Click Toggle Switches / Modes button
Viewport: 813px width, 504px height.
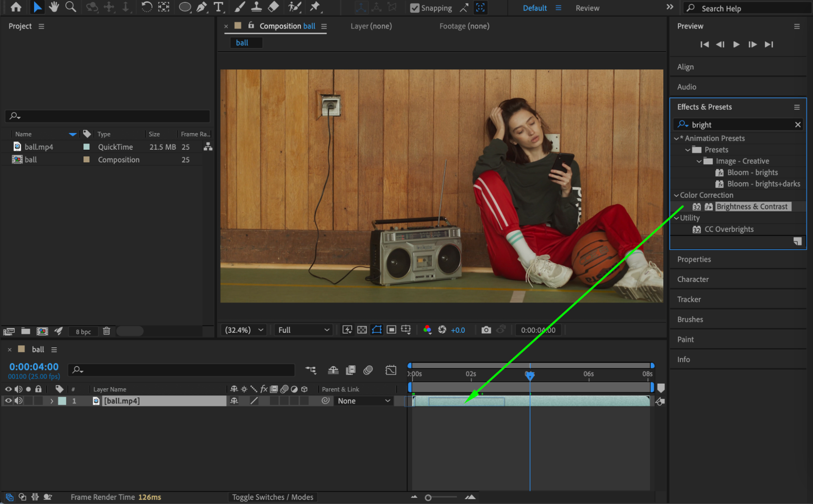click(x=272, y=497)
